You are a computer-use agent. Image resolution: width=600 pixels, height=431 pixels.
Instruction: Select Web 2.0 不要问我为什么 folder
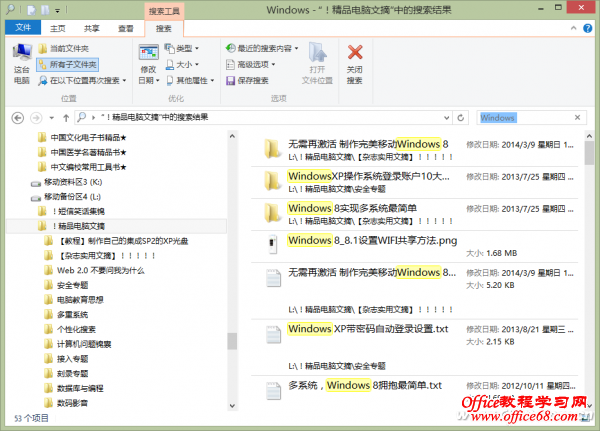click(x=95, y=270)
